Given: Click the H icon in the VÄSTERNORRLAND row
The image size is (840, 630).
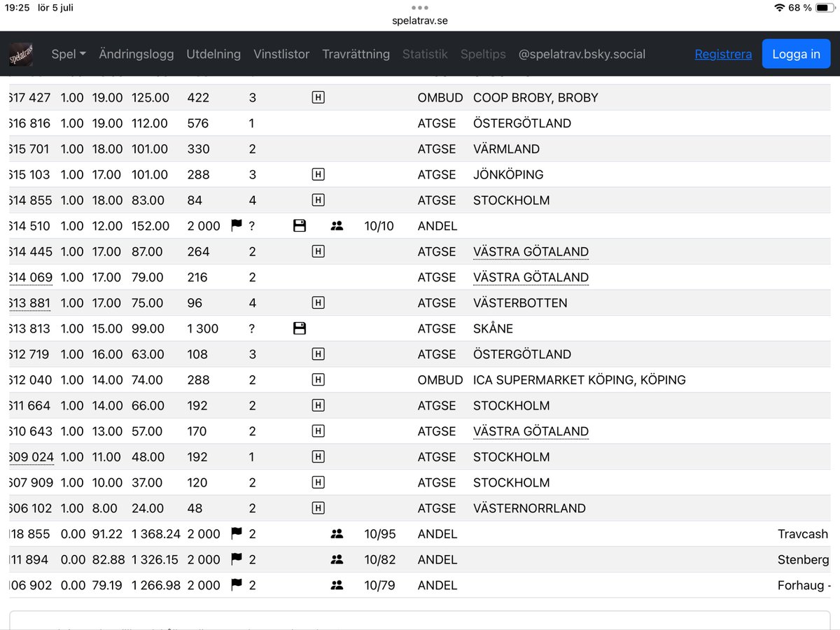Looking at the screenshot, I should point(318,508).
